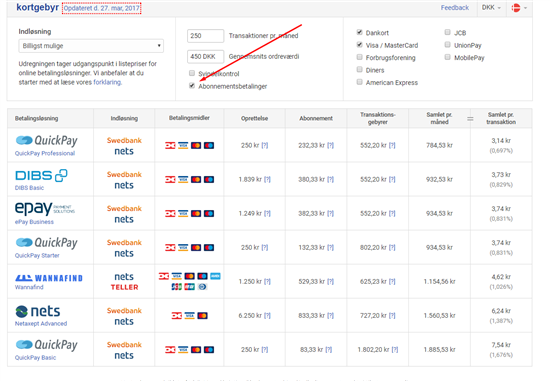This screenshot has width=550, height=381.
Task: Open the QuickPay Professional link
Action: tap(45, 153)
